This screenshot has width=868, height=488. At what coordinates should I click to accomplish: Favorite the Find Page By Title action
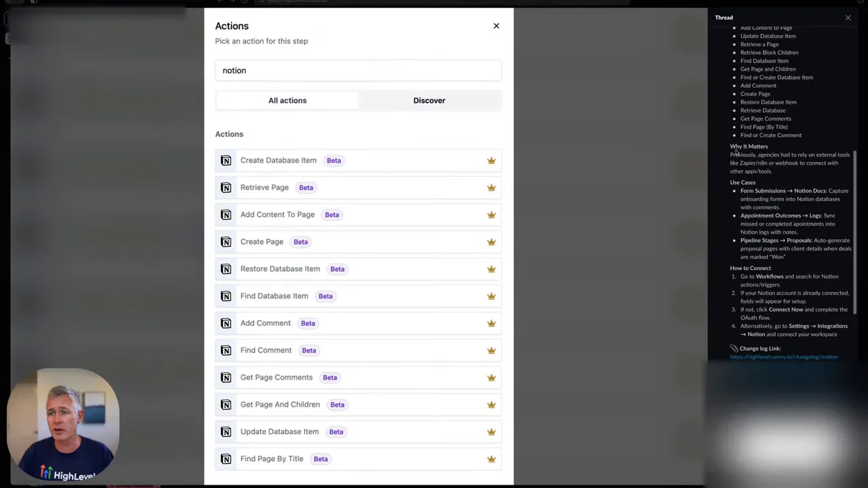pos(491,458)
